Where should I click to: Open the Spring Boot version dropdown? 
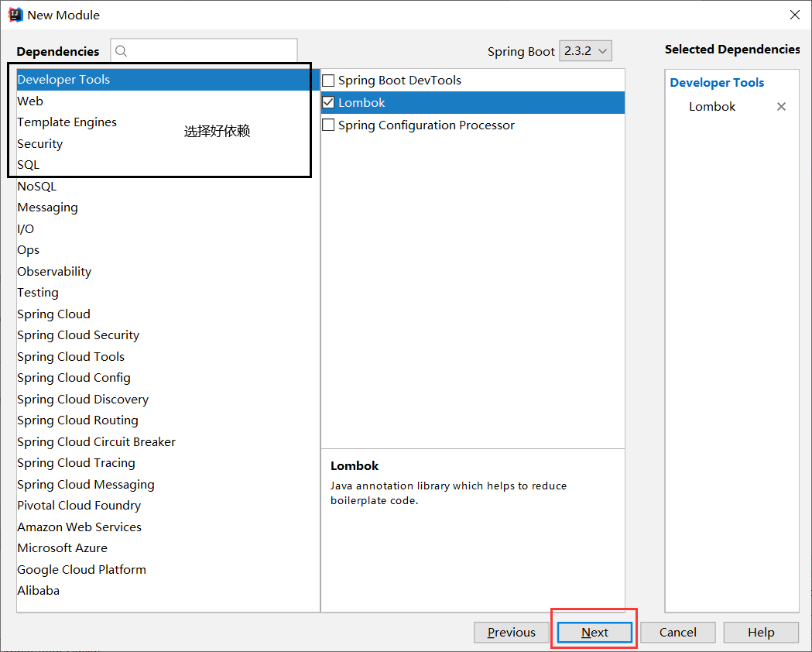click(585, 50)
